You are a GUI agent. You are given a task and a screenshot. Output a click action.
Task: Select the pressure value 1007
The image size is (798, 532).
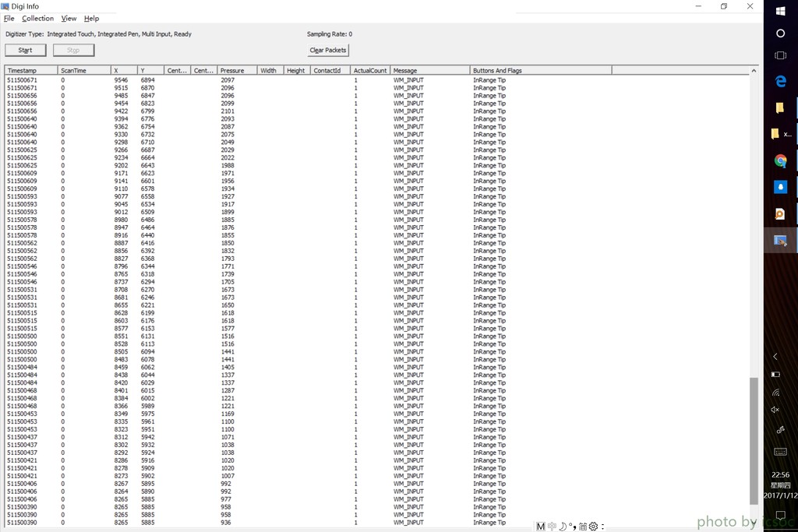228,476
